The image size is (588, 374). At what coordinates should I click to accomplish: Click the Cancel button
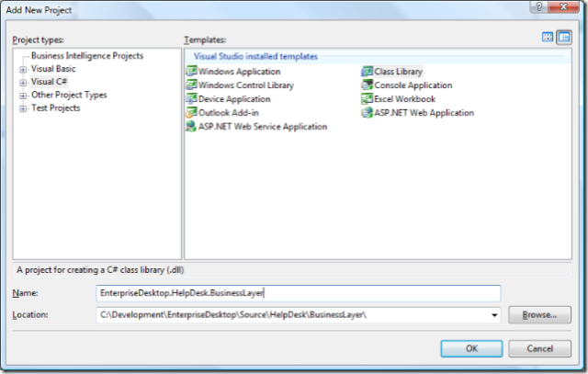pos(539,348)
